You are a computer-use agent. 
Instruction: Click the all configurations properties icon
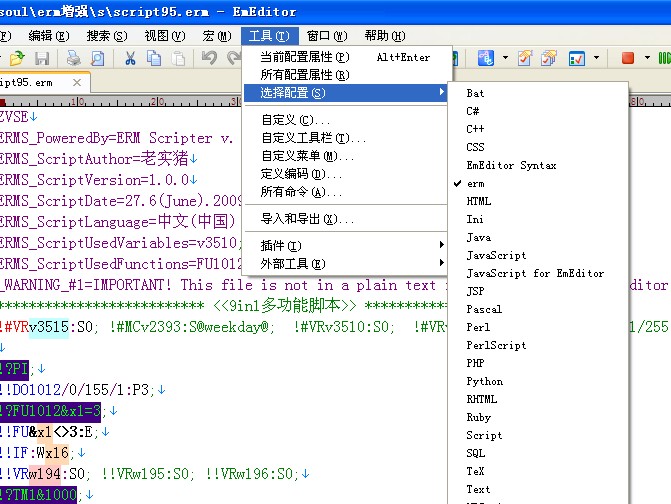click(549, 58)
